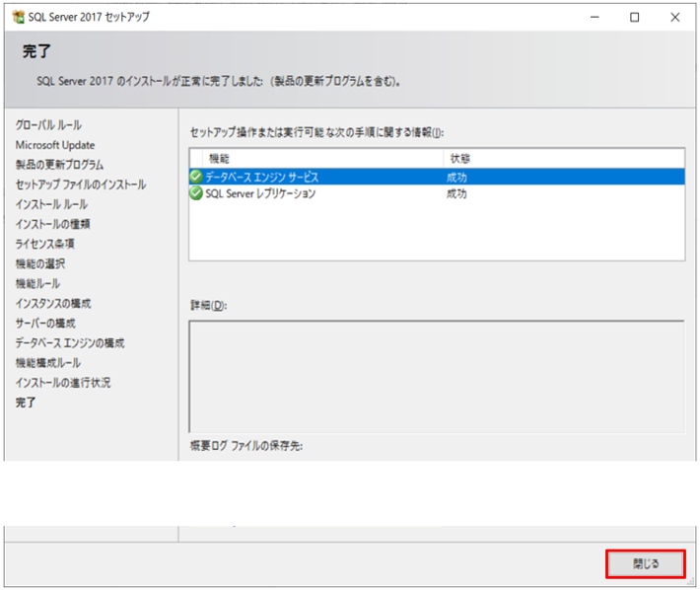Click 概要ログ ファイルの保存先 label
The image size is (700, 590).
pos(246,446)
